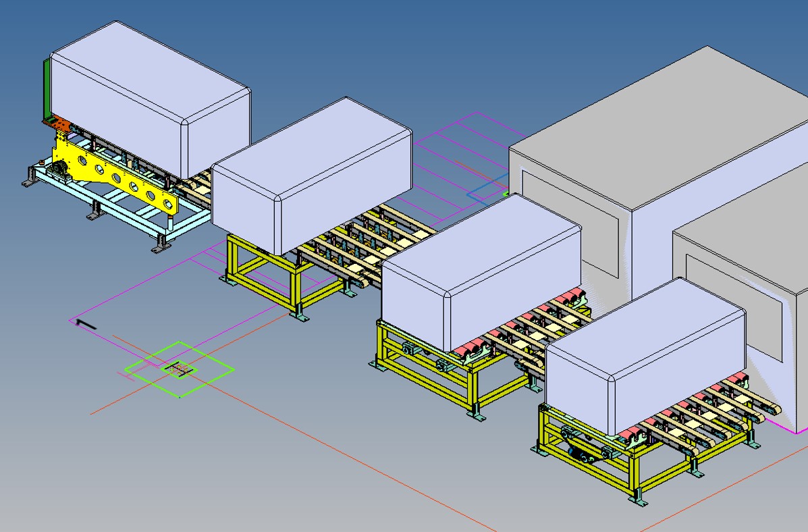Viewport: 808px width, 532px height.
Task: Click the small black sketch inside the green square
Action: tap(179, 369)
